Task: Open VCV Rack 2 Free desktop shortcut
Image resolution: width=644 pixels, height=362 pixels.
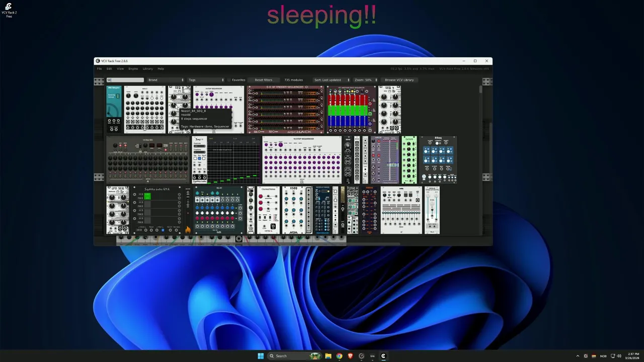Action: [9, 10]
